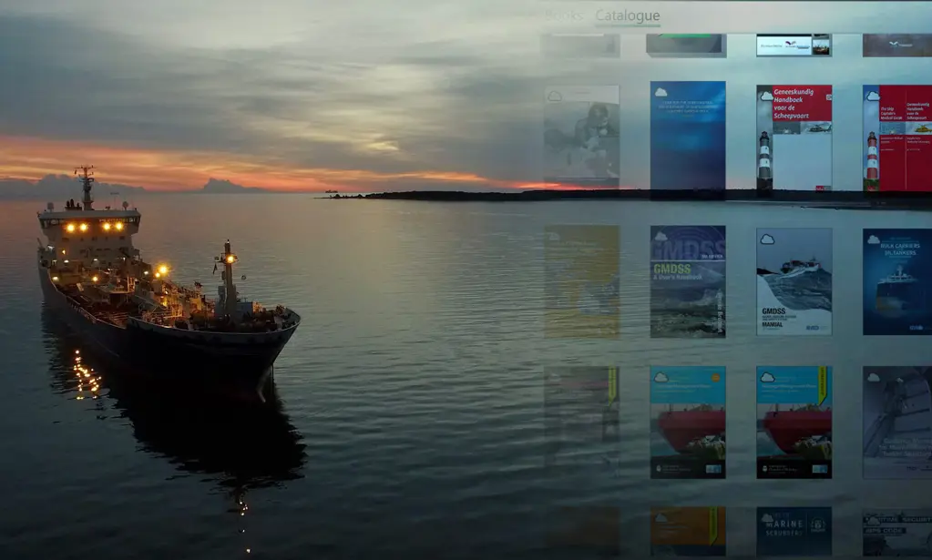
Task: Select faded yellow book beside GMDSS Handbook
Action: pyautogui.click(x=581, y=281)
